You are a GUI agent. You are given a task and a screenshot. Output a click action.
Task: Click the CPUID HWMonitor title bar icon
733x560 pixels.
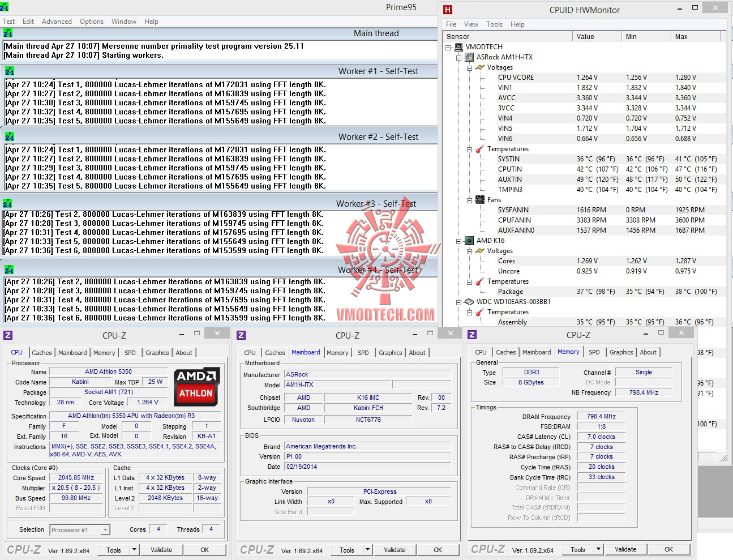448,10
